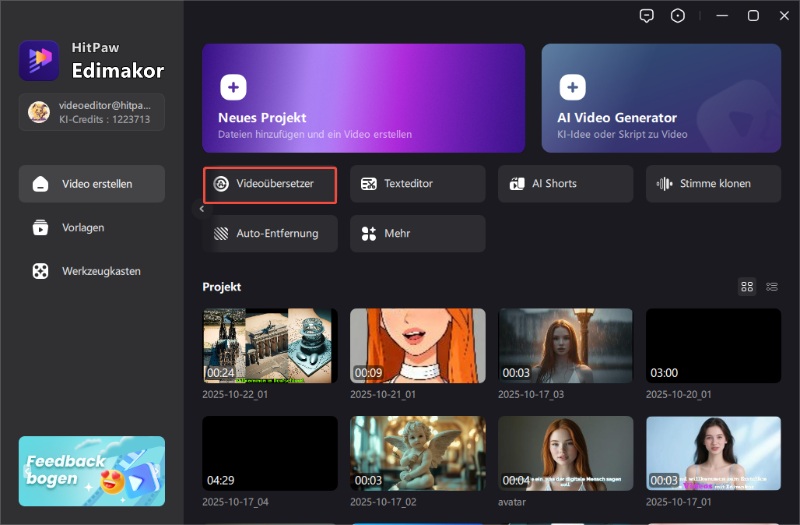This screenshot has width=800, height=525.
Task: Click the Projekt section heading
Action: [221, 287]
